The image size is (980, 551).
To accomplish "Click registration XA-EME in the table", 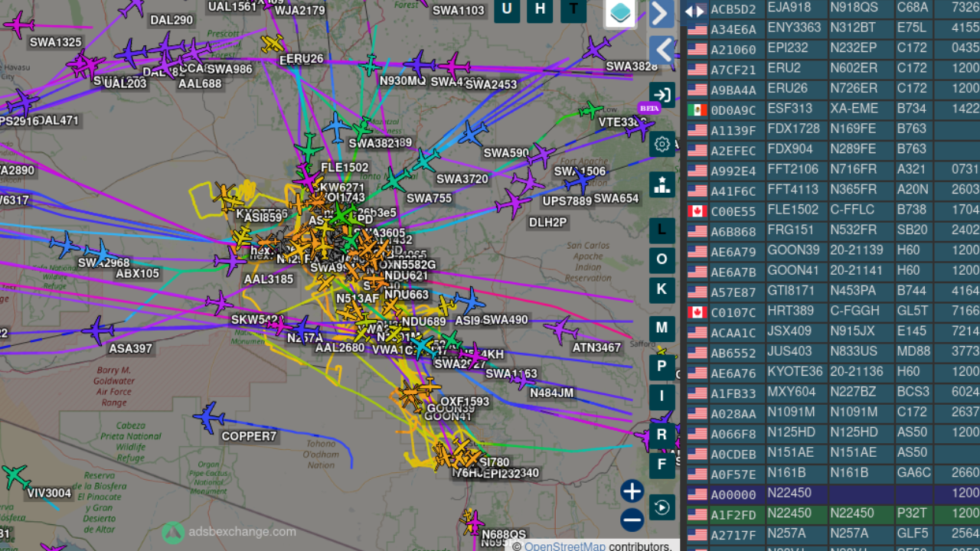I will tap(854, 109).
